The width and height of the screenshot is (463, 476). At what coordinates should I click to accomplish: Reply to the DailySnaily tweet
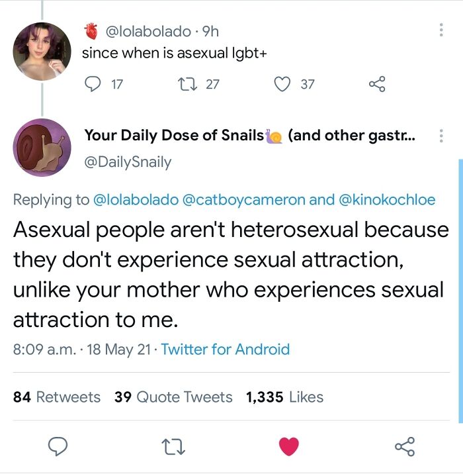tap(58, 446)
